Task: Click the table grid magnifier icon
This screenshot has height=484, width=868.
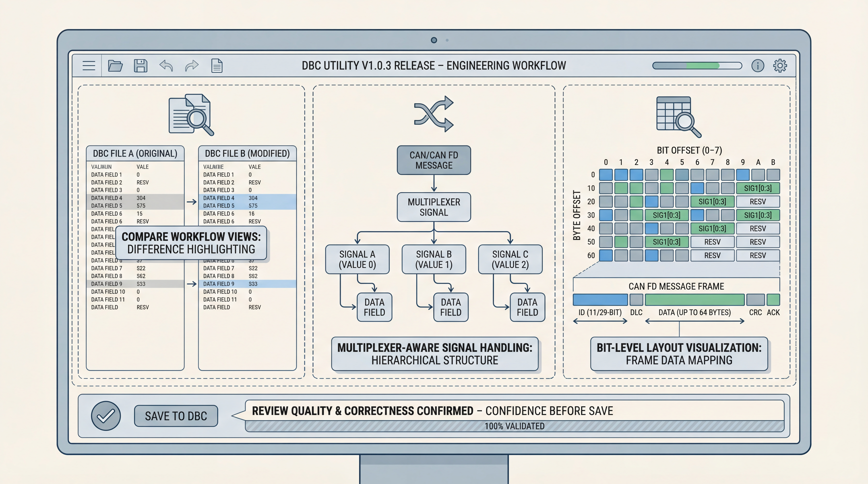Action: (679, 117)
